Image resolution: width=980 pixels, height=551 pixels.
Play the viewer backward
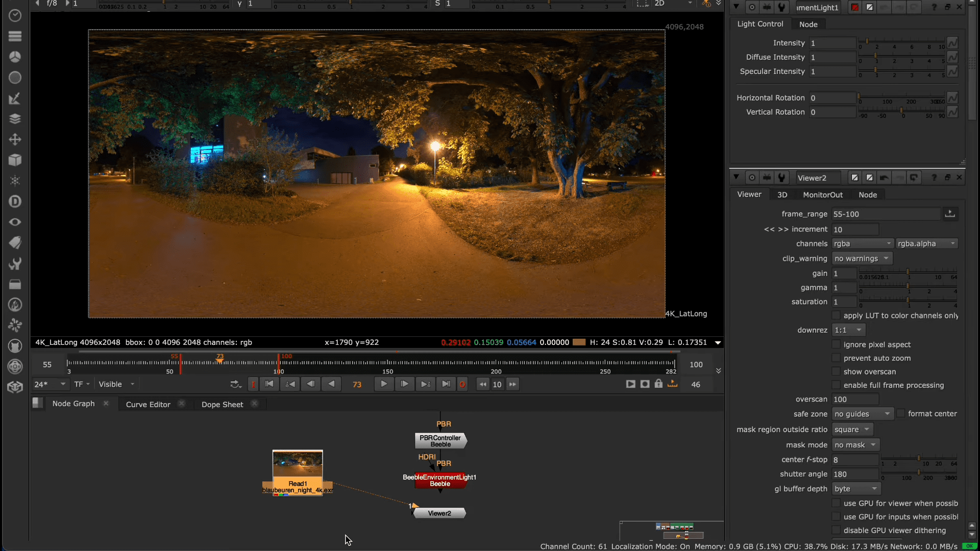pos(331,384)
